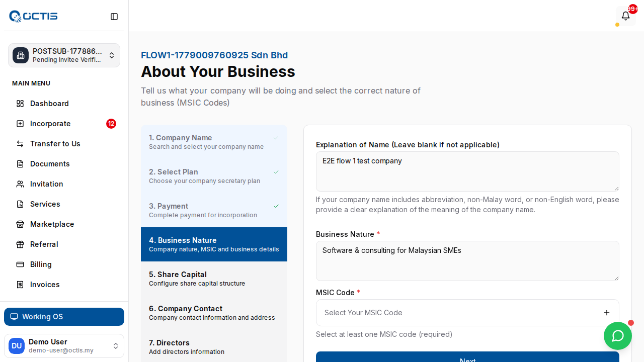The height and width of the screenshot is (362, 644).
Task: Go to Referral page
Action: (64, 244)
